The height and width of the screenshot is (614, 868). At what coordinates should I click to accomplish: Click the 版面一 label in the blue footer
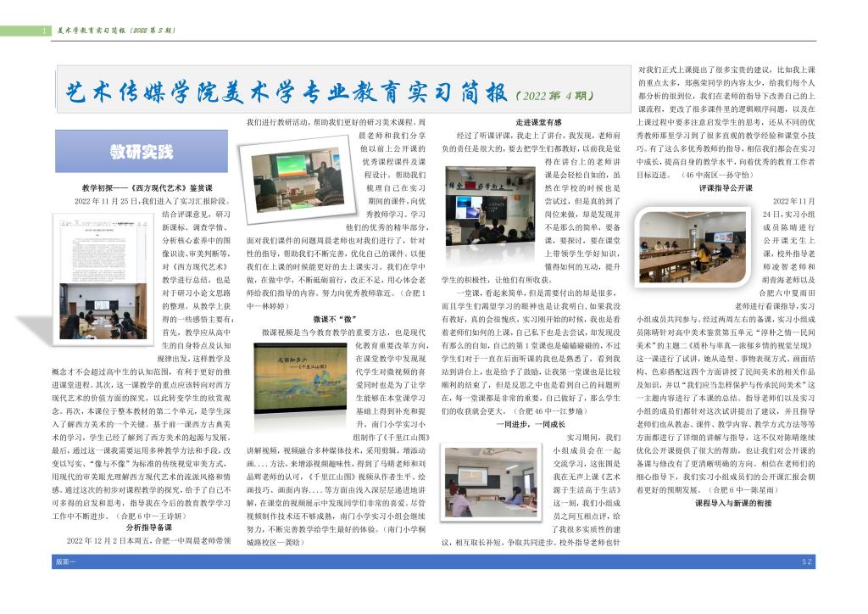[x=65, y=562]
